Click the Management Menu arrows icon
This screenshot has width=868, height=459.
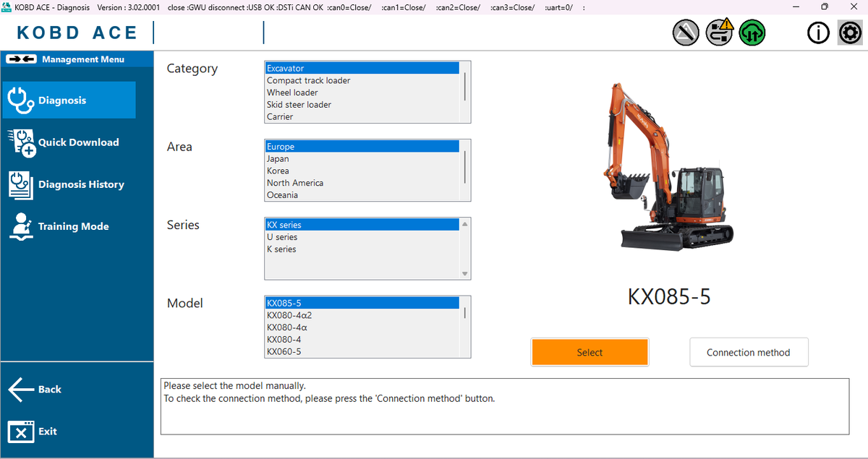21,59
